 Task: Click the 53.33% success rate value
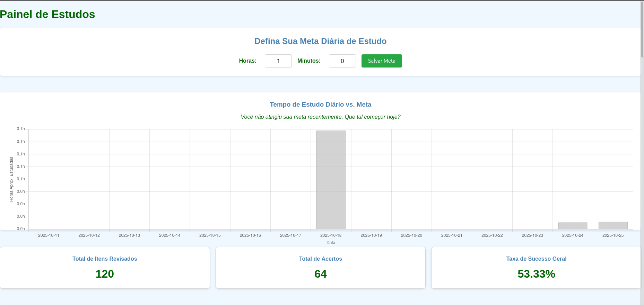[536, 274]
